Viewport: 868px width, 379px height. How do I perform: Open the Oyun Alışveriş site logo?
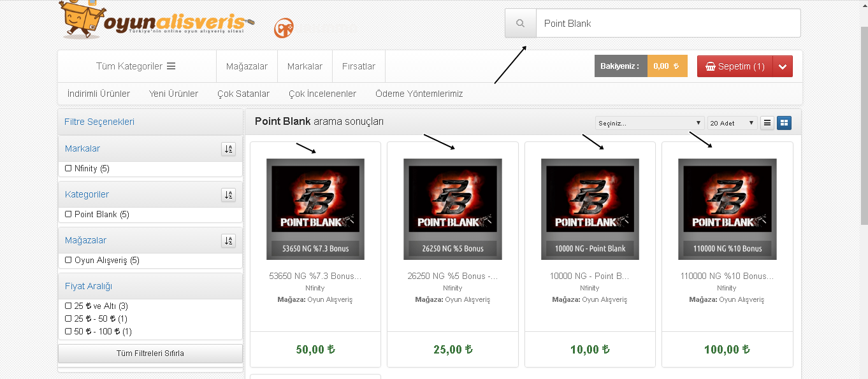(x=157, y=20)
